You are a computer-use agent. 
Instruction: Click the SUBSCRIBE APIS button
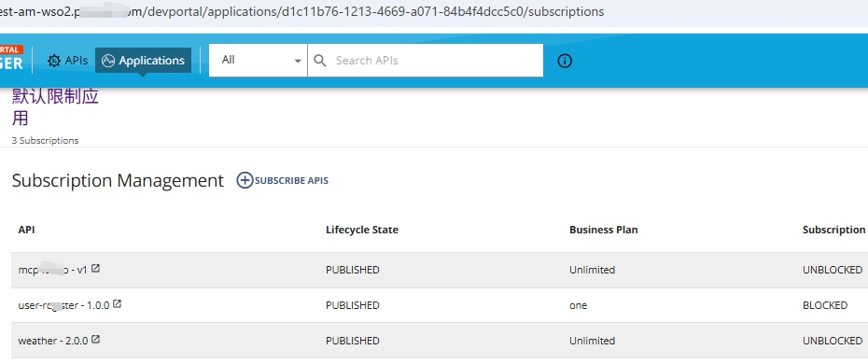point(282,180)
